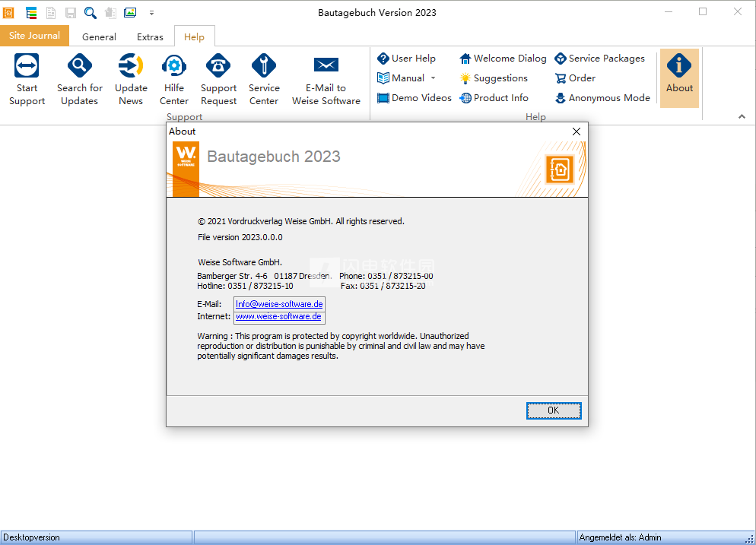The image size is (756, 545).
Task: Open the pictures icon in the quick access toolbar
Action: click(130, 12)
